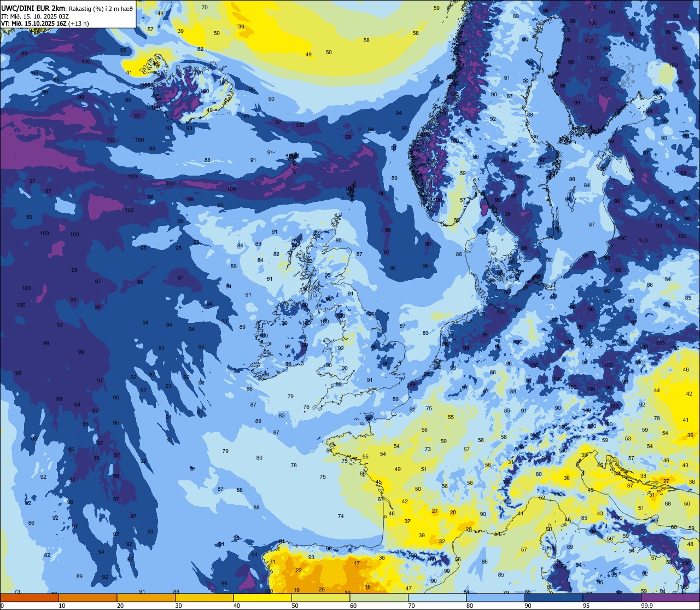The image size is (700, 610).
Task: Click the '60' tick label on the legend bar
Action: 354,606
